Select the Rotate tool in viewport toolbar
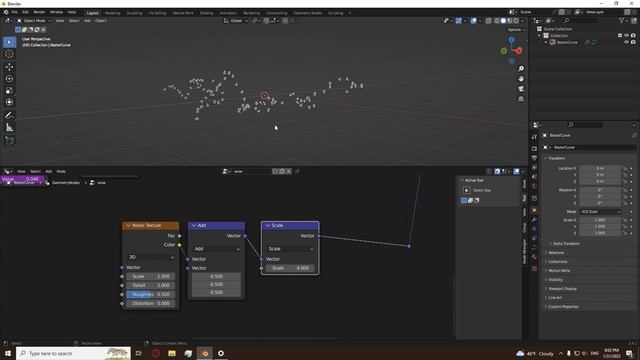Viewport: 640px width, 360px height. (x=9, y=78)
